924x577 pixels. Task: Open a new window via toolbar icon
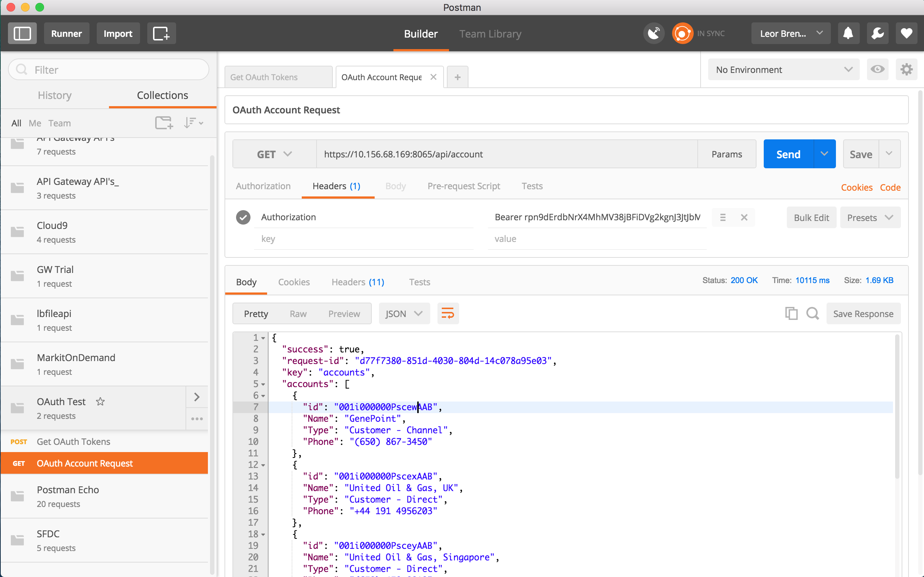(x=161, y=34)
